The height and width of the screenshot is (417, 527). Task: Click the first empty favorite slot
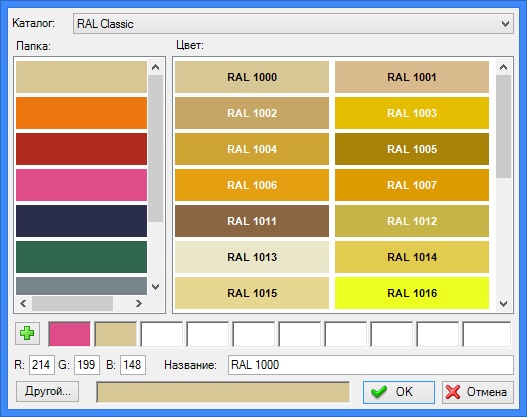pos(162,334)
